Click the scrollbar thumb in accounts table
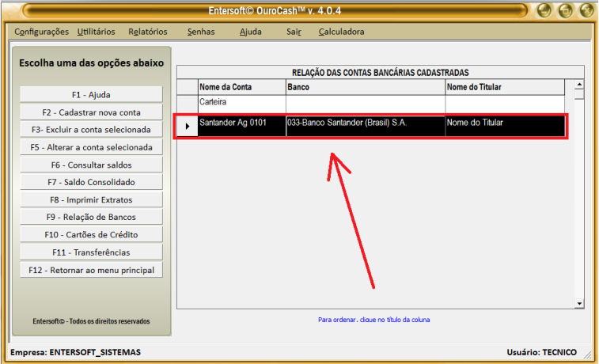The width and height of the screenshot is (599, 364). coord(579,94)
